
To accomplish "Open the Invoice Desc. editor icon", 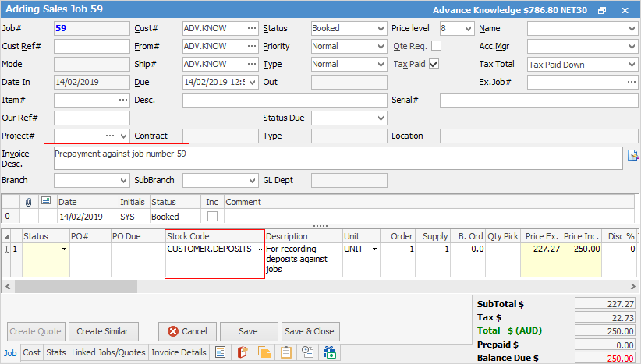I will click(x=633, y=154).
